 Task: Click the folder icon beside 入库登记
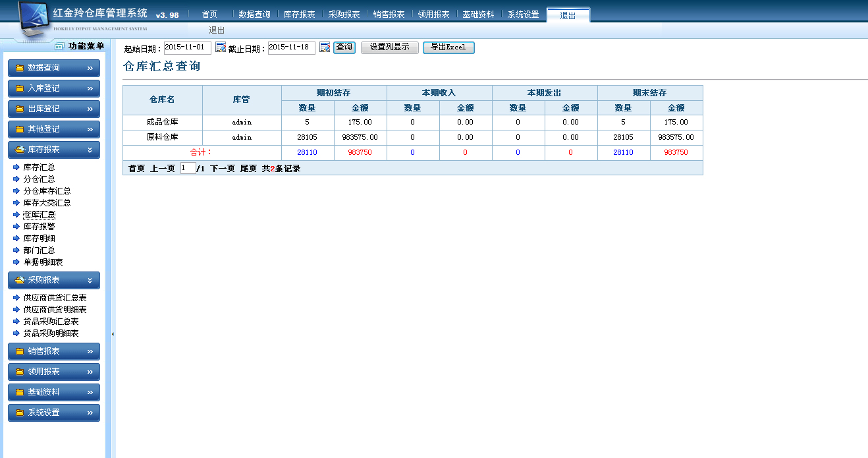[x=19, y=88]
